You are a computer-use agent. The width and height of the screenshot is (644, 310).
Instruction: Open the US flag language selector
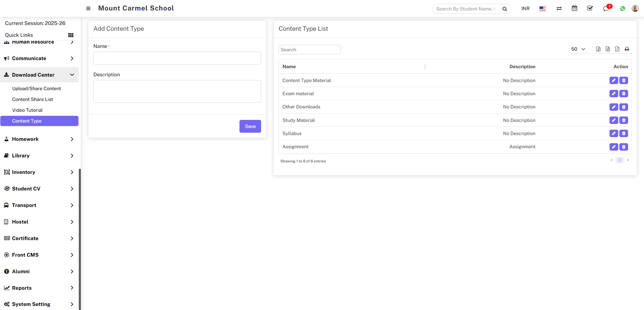[x=543, y=9]
